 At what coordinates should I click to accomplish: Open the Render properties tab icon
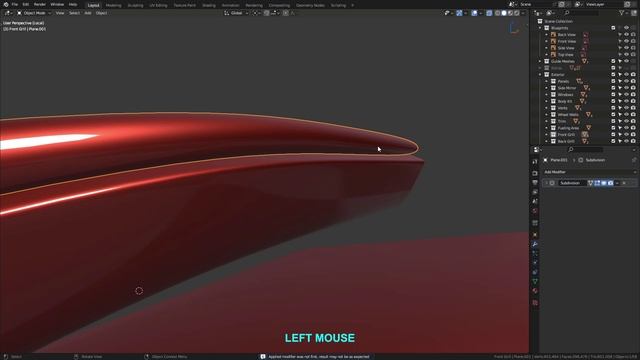[535, 173]
